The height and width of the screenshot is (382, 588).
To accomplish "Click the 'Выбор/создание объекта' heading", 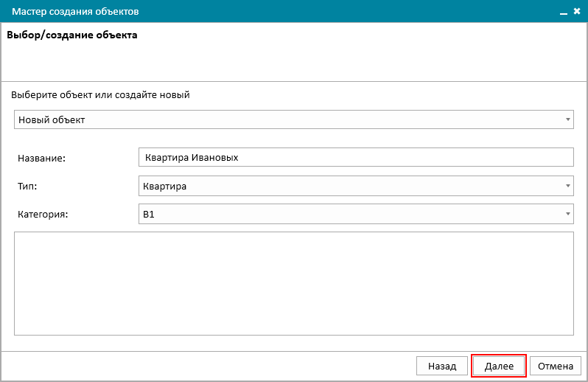I will tap(72, 35).
